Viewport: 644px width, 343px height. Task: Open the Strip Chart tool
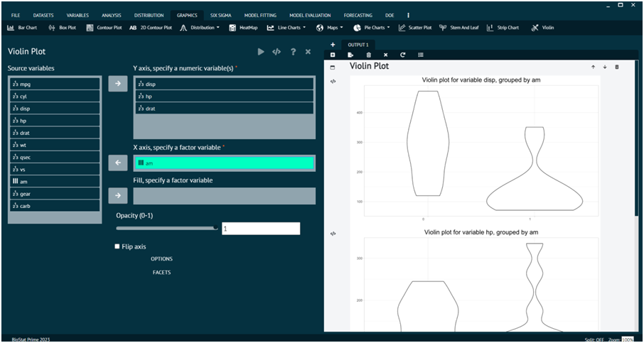tap(503, 28)
